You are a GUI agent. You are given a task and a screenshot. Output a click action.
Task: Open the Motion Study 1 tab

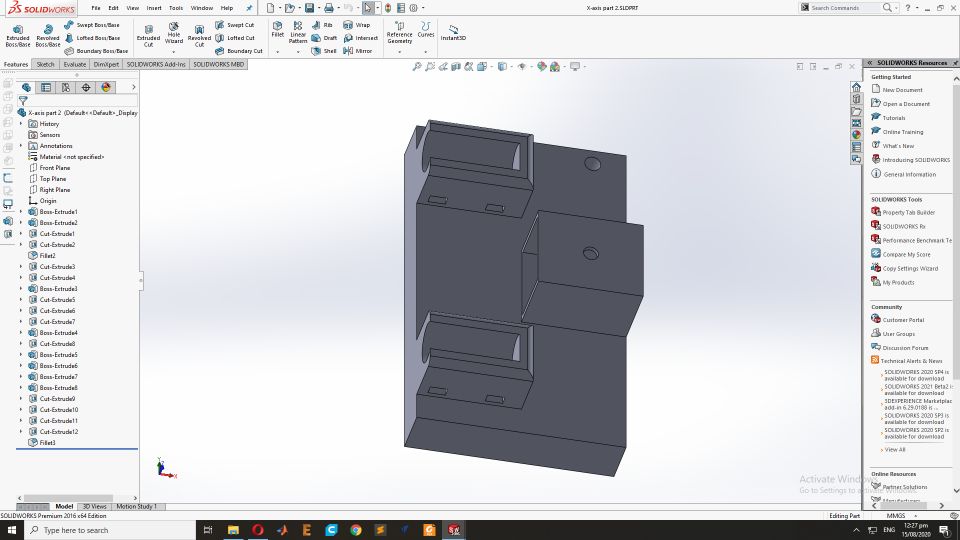coord(137,506)
